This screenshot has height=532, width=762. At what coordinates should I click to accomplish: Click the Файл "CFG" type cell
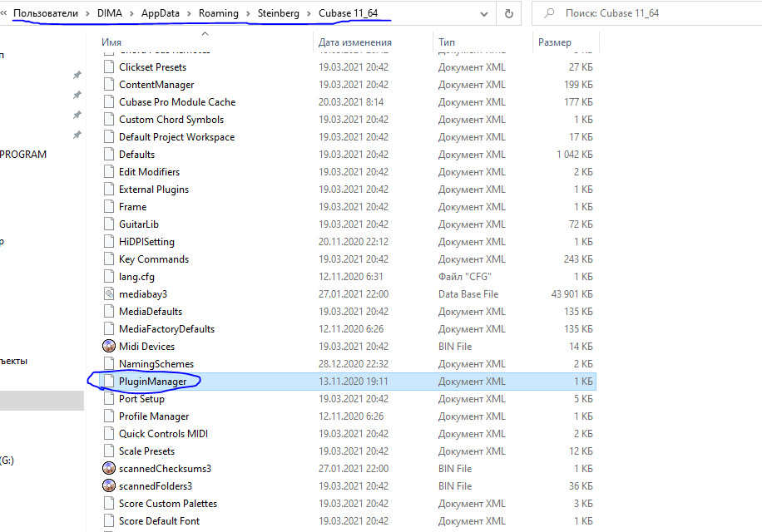(x=465, y=277)
